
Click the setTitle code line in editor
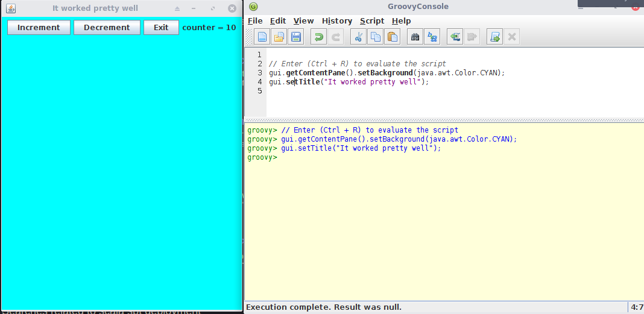pyautogui.click(x=349, y=82)
